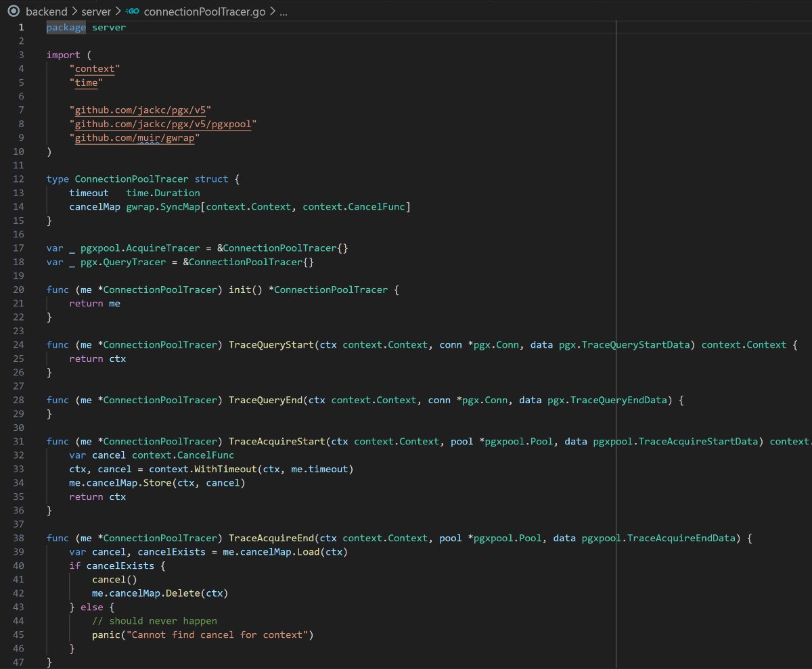Click the panic call's error message string

(217, 635)
